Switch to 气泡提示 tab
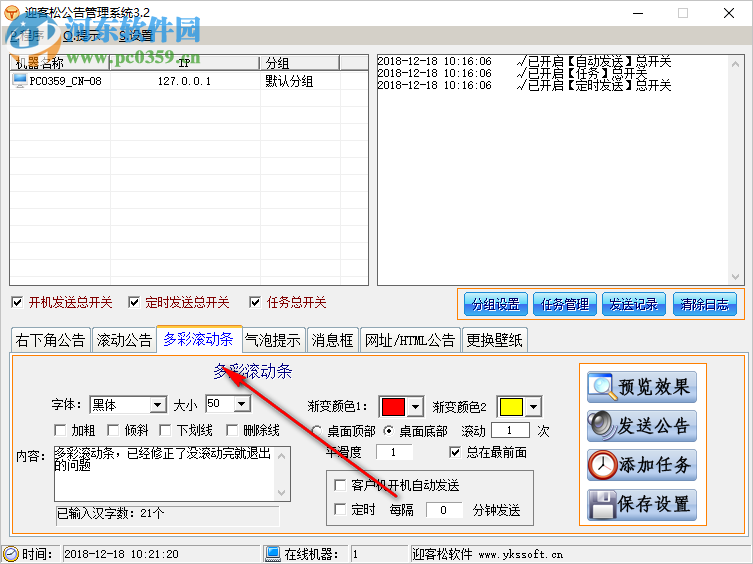The image size is (753, 564). [273, 340]
